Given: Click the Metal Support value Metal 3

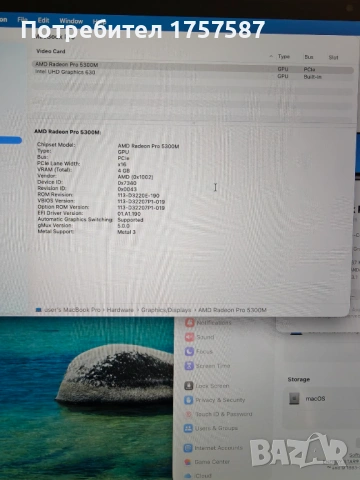Looking at the screenshot, I should [x=126, y=232].
